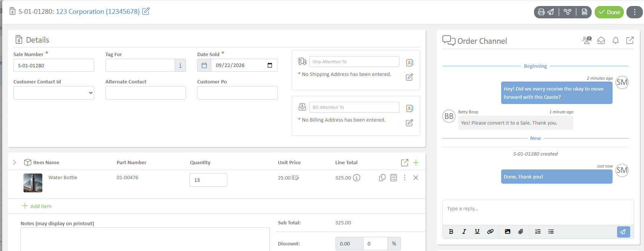Select the Alternate Contact field
The image size is (644, 251).
coord(145,93)
